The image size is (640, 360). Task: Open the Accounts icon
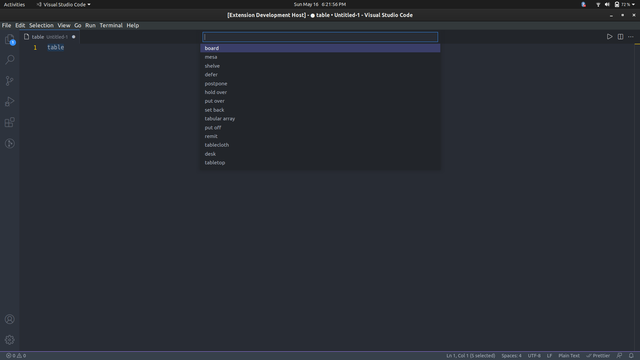[10, 319]
